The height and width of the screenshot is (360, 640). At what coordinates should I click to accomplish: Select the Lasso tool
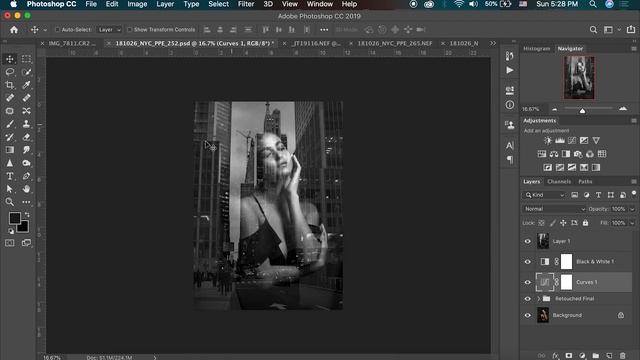coord(10,72)
